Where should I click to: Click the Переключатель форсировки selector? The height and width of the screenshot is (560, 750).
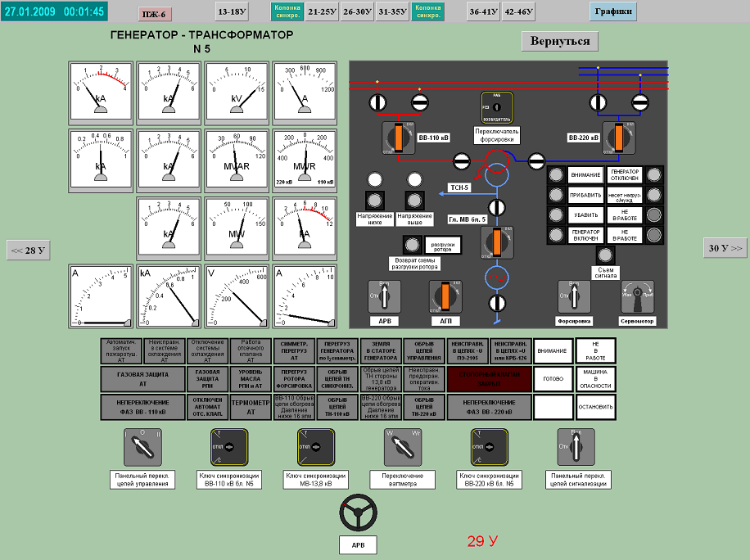point(497,107)
